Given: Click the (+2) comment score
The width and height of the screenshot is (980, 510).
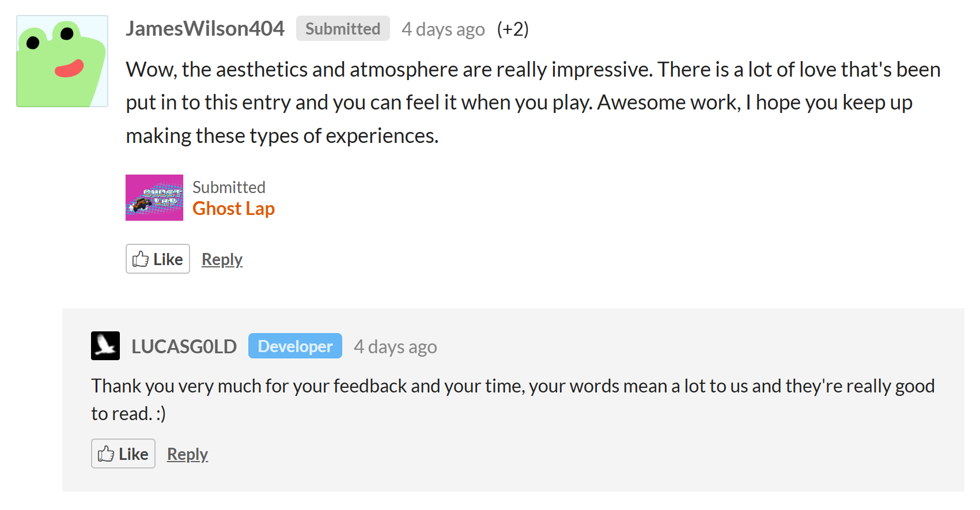Looking at the screenshot, I should tap(513, 29).
